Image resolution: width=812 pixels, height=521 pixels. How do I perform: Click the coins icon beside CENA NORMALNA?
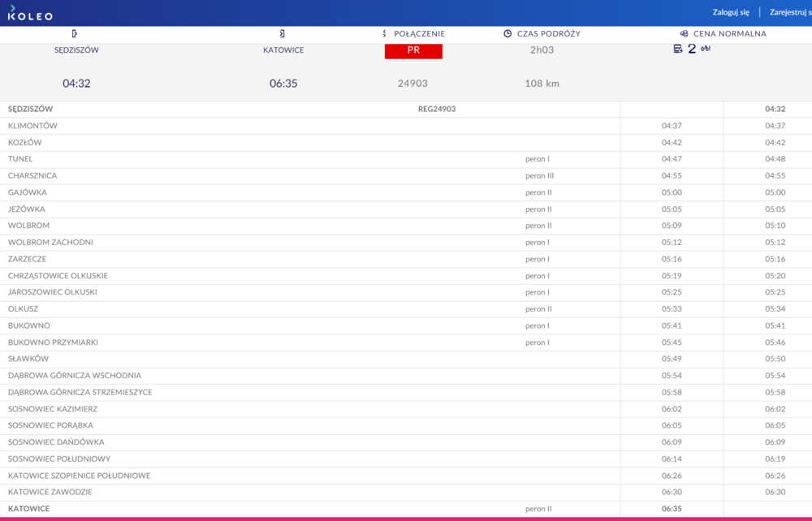[x=684, y=33]
